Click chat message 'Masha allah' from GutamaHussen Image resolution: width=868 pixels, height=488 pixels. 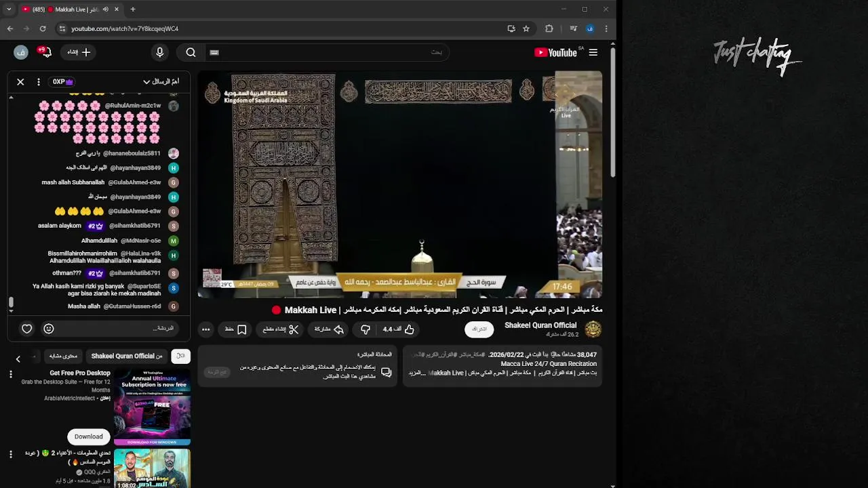tap(84, 306)
